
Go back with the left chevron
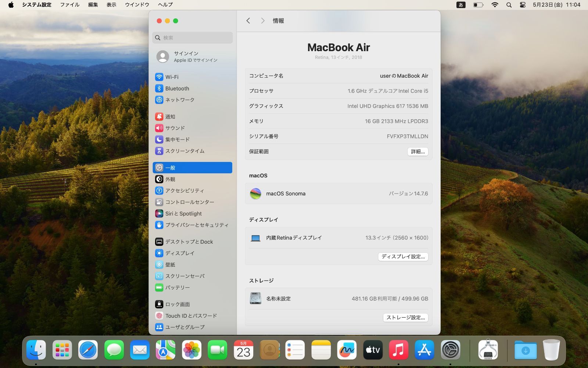point(248,21)
